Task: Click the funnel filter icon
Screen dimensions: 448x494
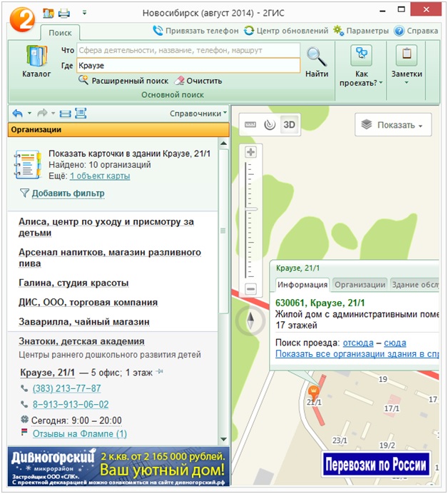Action: pyautogui.click(x=24, y=193)
